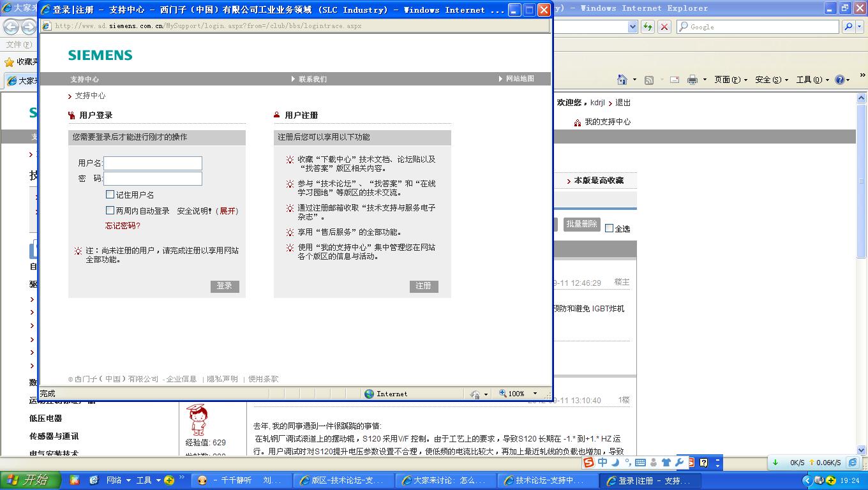Screen dimensions: 868x490
Task: Click the 忘记密码? link
Action: pos(123,226)
